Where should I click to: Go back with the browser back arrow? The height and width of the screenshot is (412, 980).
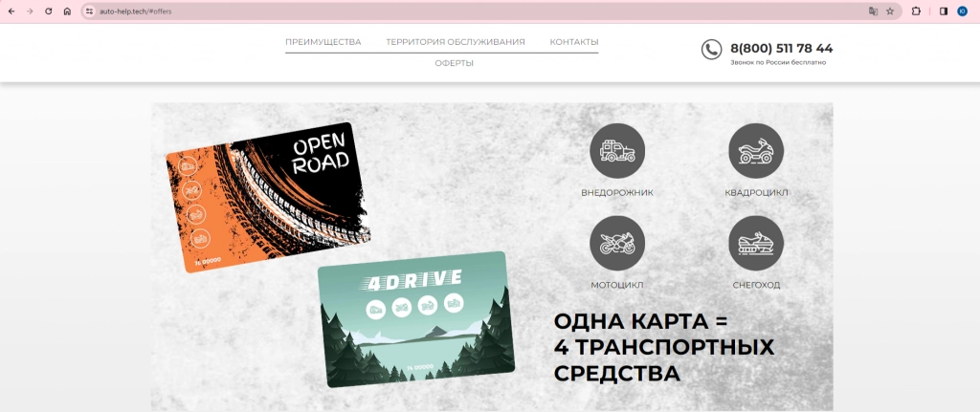point(11,11)
